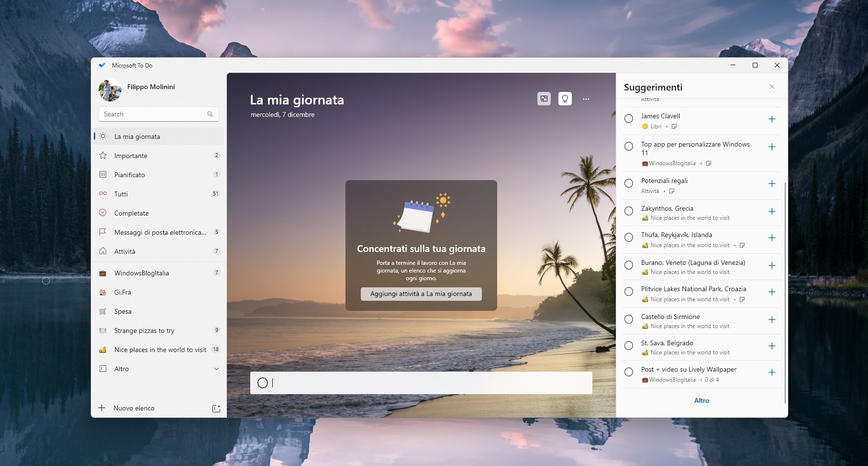
Task: Check off Zakynthos, Grecia task circle
Action: coord(629,211)
